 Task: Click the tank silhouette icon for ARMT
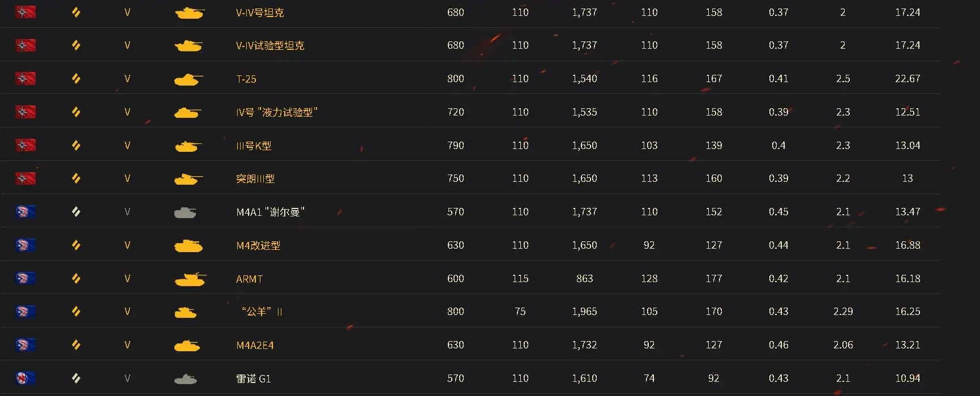pos(190,279)
